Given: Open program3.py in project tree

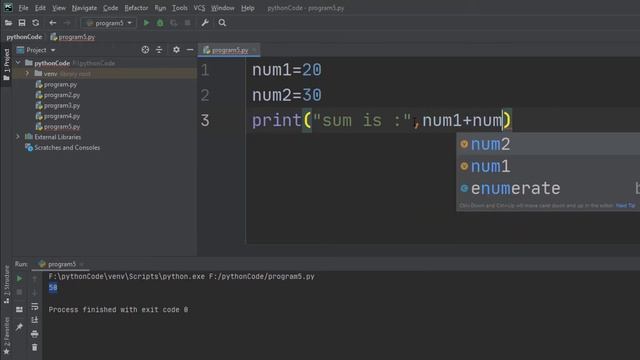Looking at the screenshot, I should coord(58,105).
